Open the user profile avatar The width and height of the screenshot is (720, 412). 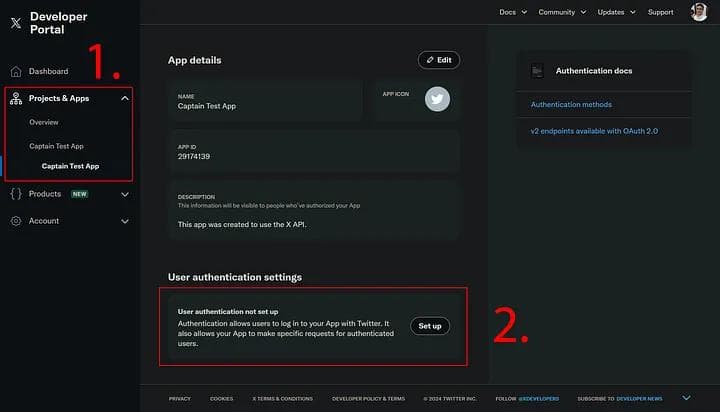(x=699, y=12)
